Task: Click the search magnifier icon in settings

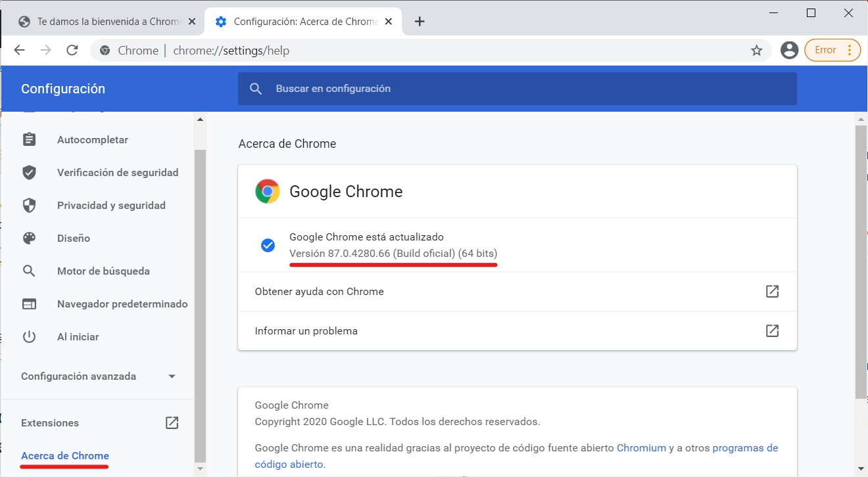Action: click(256, 89)
